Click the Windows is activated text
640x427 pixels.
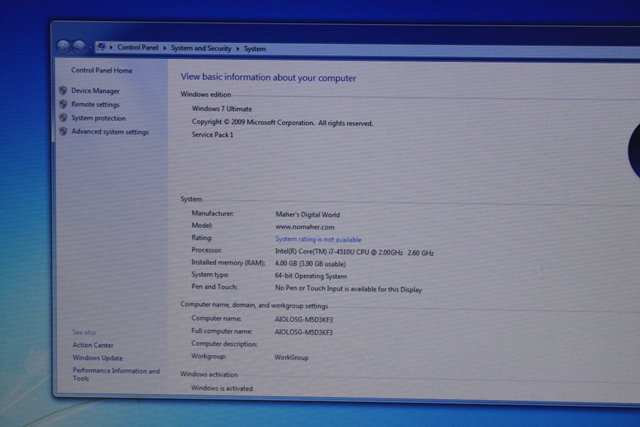click(x=222, y=388)
